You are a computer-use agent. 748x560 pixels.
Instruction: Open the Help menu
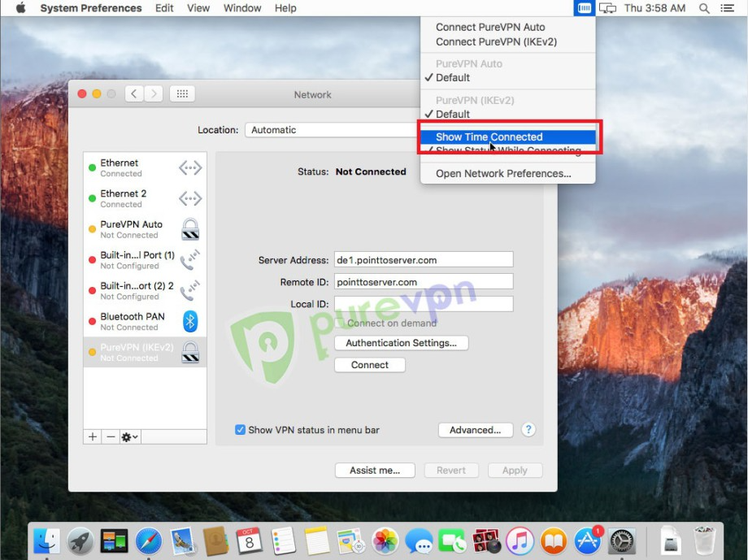[x=285, y=8]
